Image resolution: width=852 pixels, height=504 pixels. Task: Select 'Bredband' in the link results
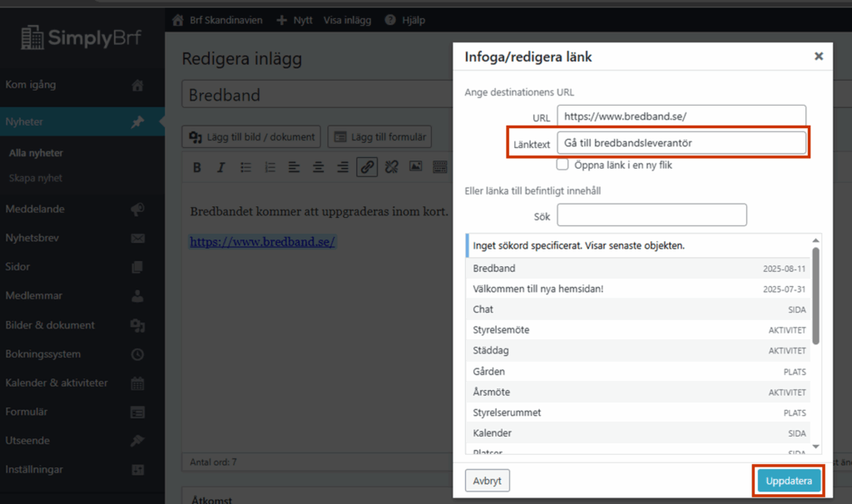[x=639, y=269]
